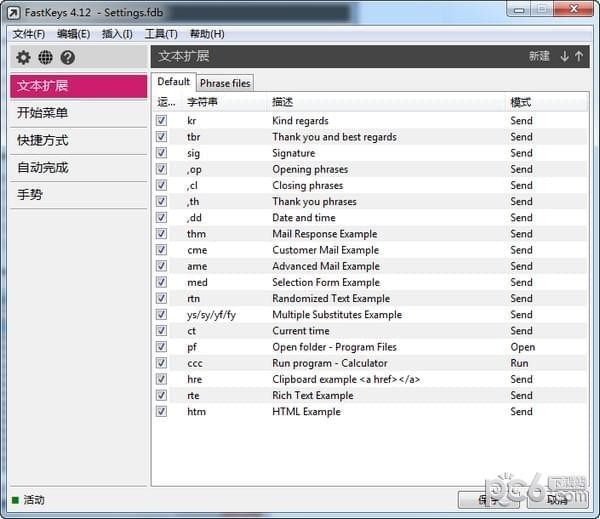This screenshot has width=600, height=519.
Task: Move item up with up arrow
Action: 579,56
